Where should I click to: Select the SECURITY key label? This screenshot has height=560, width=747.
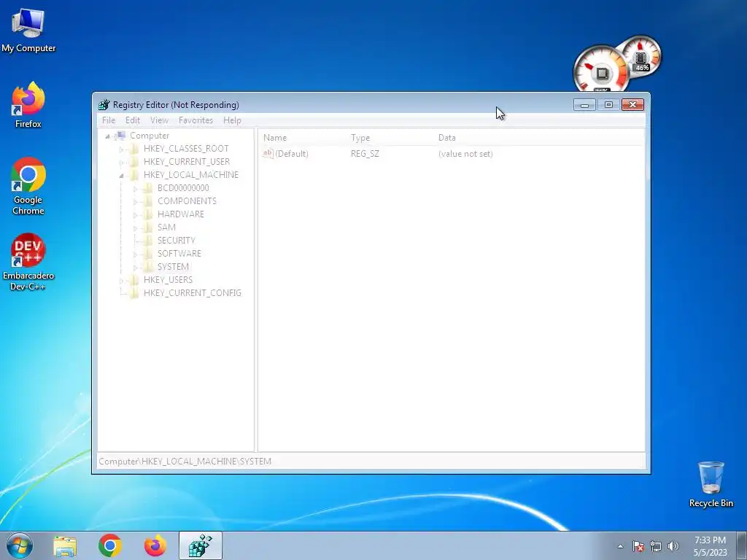point(177,241)
